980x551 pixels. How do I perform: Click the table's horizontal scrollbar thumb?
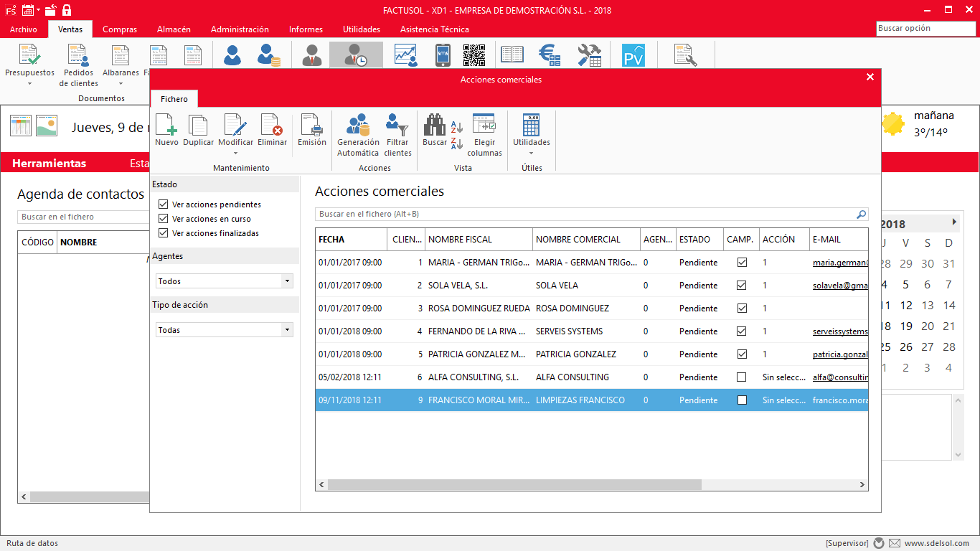(514, 485)
